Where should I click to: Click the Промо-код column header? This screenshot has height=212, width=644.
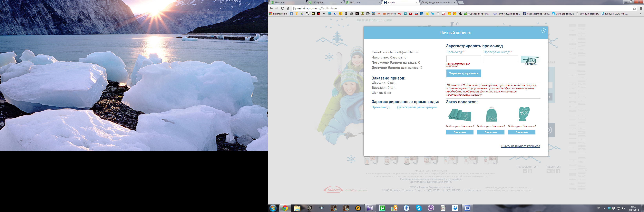380,107
